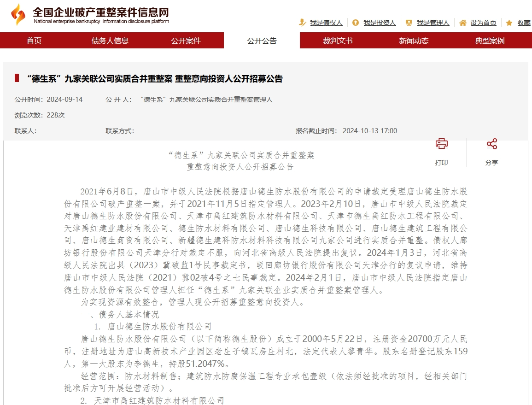Image resolution: width=532 pixels, height=405 pixels.
Task: Click the paragraph starting 经营范围
Action: [266, 382]
